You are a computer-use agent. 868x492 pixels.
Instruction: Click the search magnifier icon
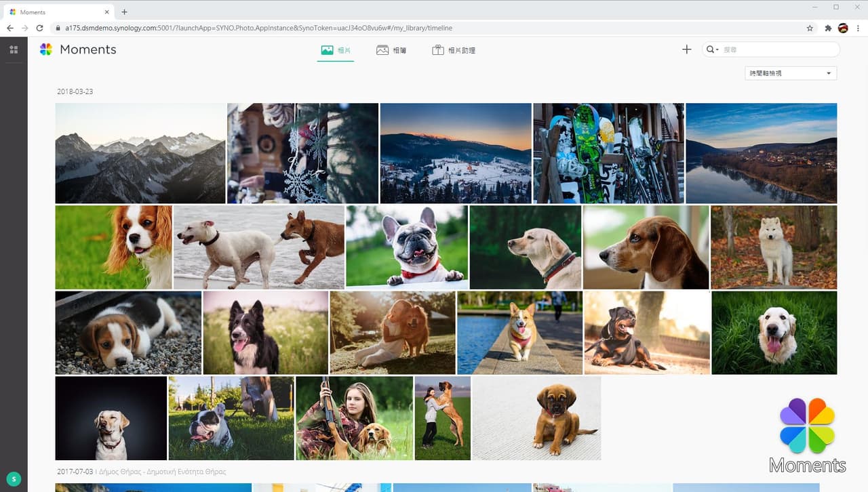pyautogui.click(x=710, y=49)
